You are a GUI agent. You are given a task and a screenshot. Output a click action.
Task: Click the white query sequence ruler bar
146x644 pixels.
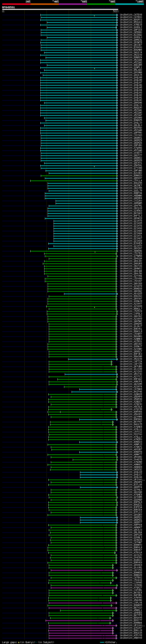[x=60, y=9]
